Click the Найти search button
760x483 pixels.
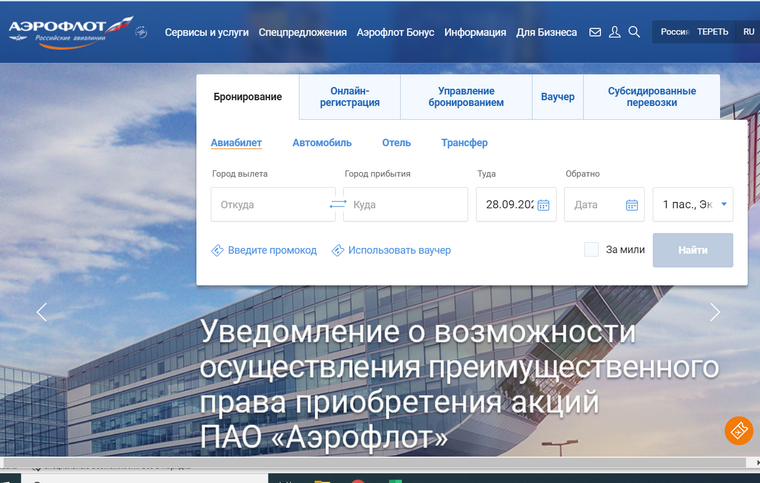pos(693,250)
